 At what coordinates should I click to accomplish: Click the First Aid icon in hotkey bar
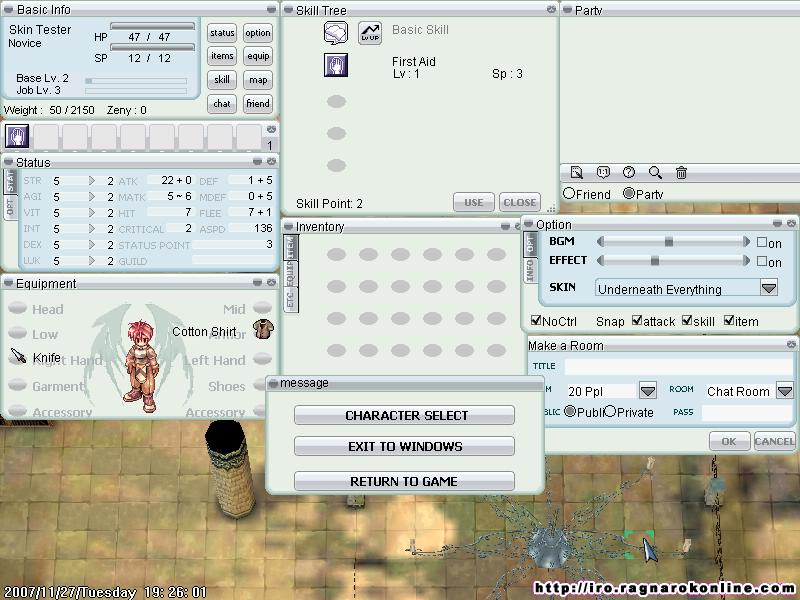tap(17, 136)
